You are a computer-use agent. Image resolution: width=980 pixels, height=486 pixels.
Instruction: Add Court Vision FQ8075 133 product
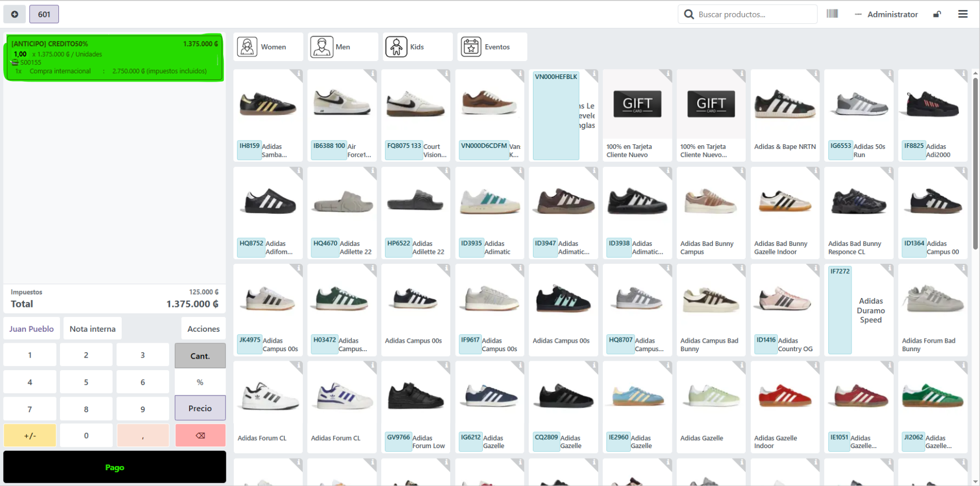[x=416, y=115]
